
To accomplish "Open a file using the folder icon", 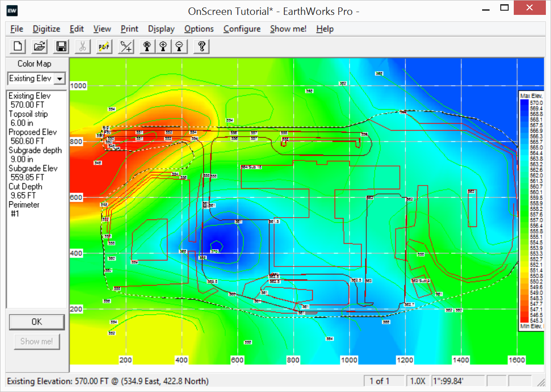I will click(x=40, y=47).
